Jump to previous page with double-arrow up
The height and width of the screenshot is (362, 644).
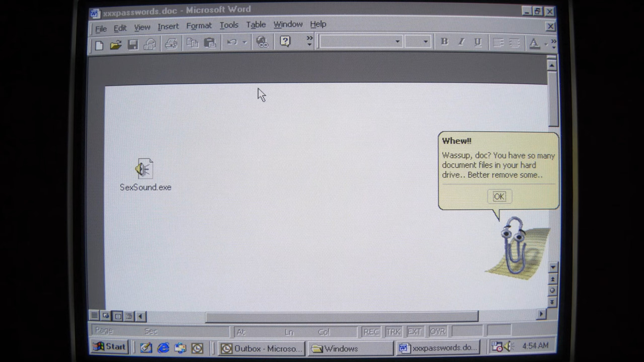(x=552, y=279)
